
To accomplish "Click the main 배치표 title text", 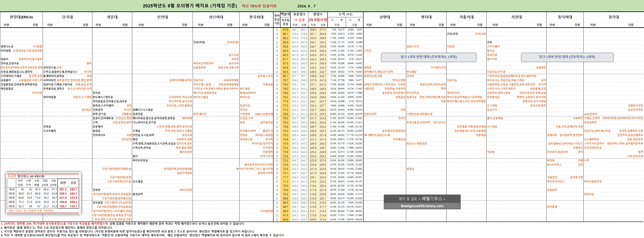I will 190,6.
